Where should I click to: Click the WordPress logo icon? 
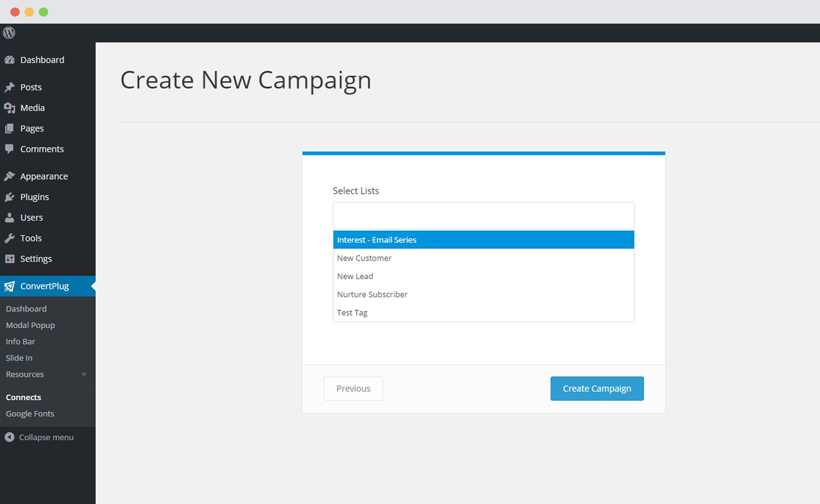coord(9,33)
